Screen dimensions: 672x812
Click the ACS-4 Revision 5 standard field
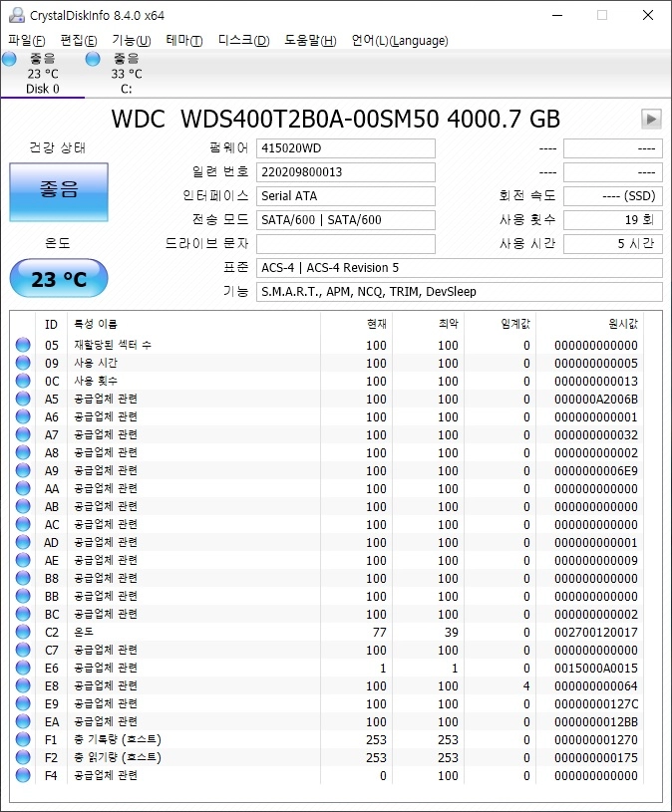(x=459, y=268)
